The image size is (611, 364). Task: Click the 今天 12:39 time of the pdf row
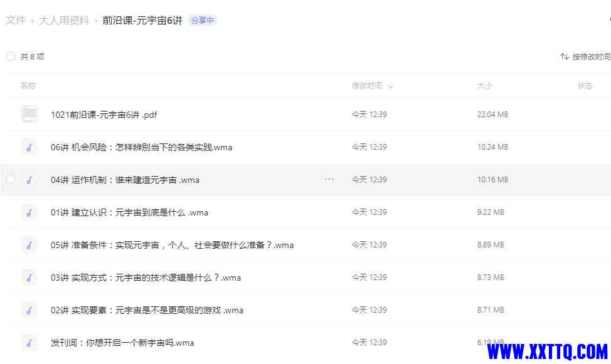pos(369,115)
